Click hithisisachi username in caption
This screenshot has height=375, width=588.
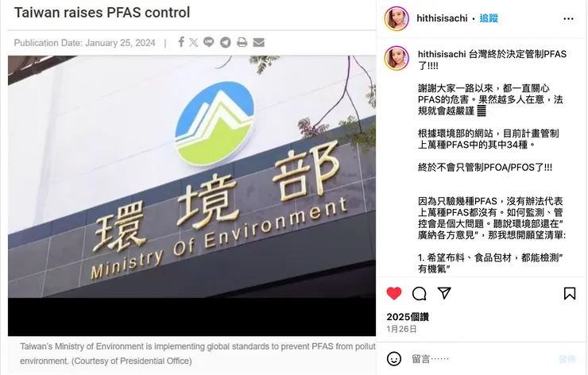pos(442,54)
